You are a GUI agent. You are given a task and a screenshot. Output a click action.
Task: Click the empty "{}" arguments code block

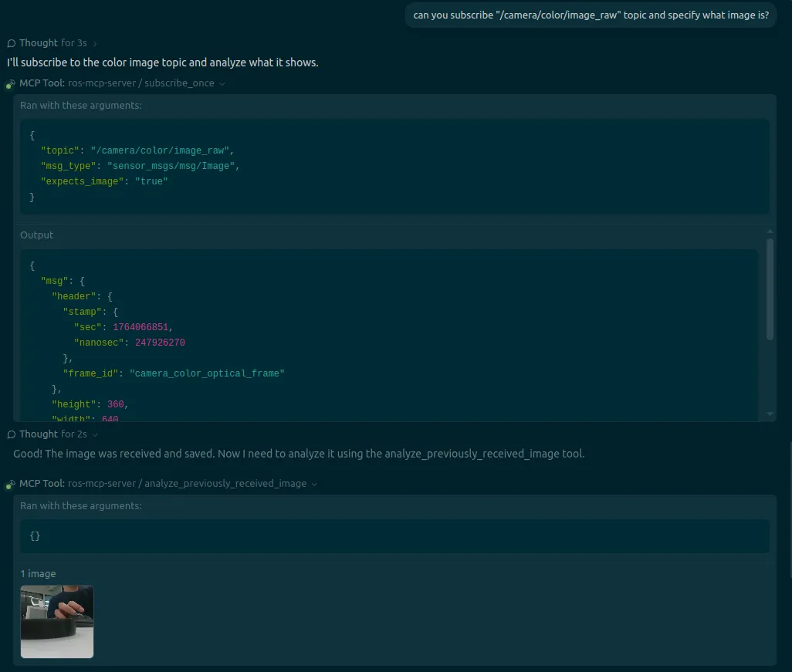point(394,536)
